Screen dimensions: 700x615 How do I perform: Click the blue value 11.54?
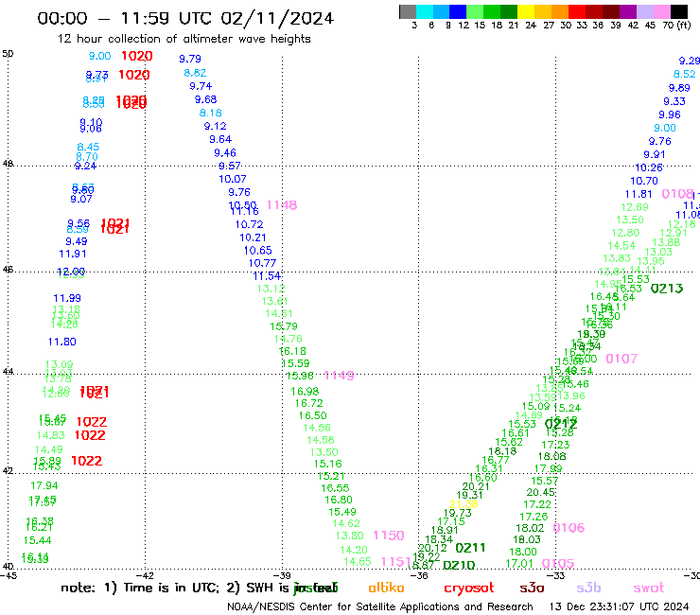pos(267,276)
